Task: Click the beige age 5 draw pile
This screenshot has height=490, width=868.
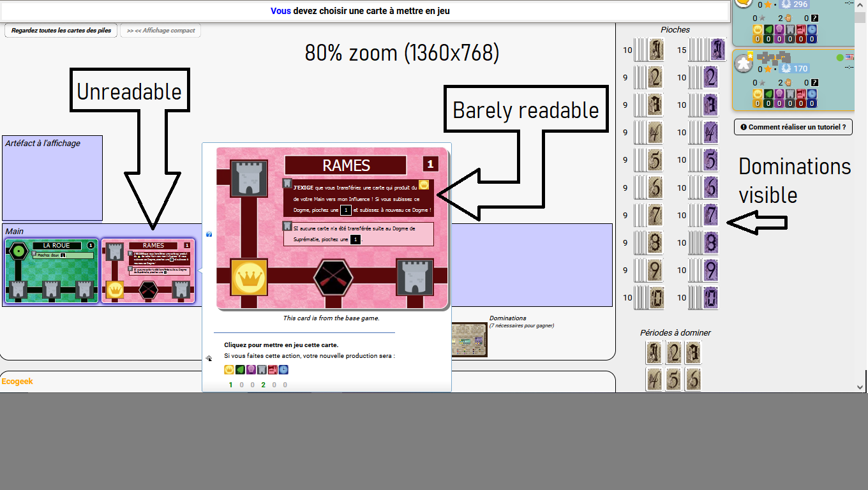Action: click(649, 160)
